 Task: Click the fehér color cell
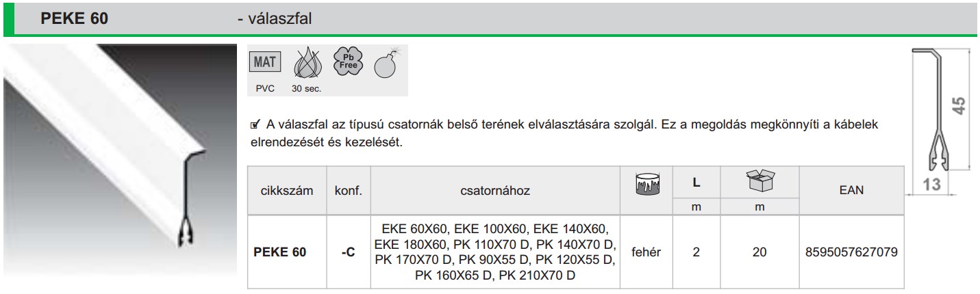pyautogui.click(x=646, y=252)
